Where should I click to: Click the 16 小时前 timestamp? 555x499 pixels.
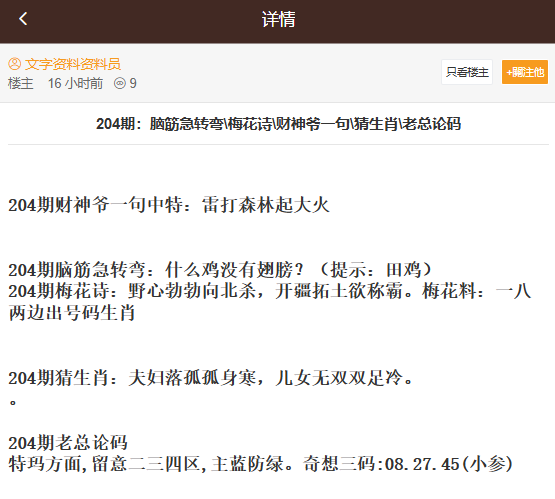[x=75, y=84]
